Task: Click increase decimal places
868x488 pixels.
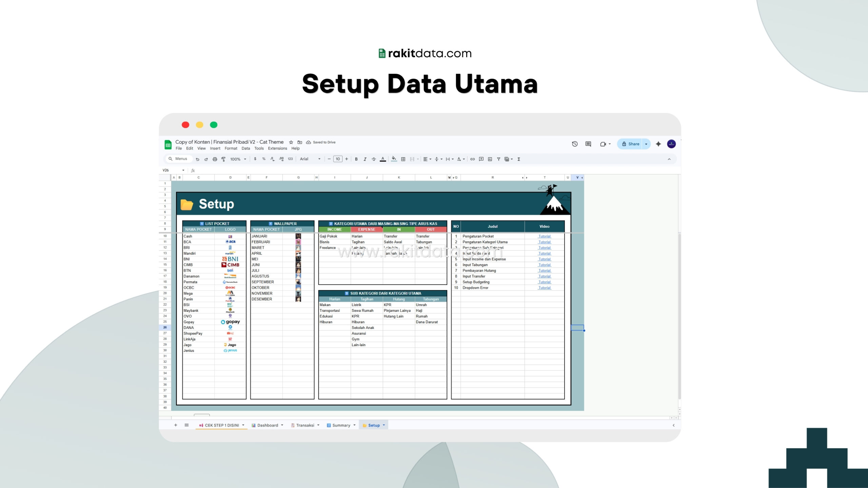Action: coord(281,159)
